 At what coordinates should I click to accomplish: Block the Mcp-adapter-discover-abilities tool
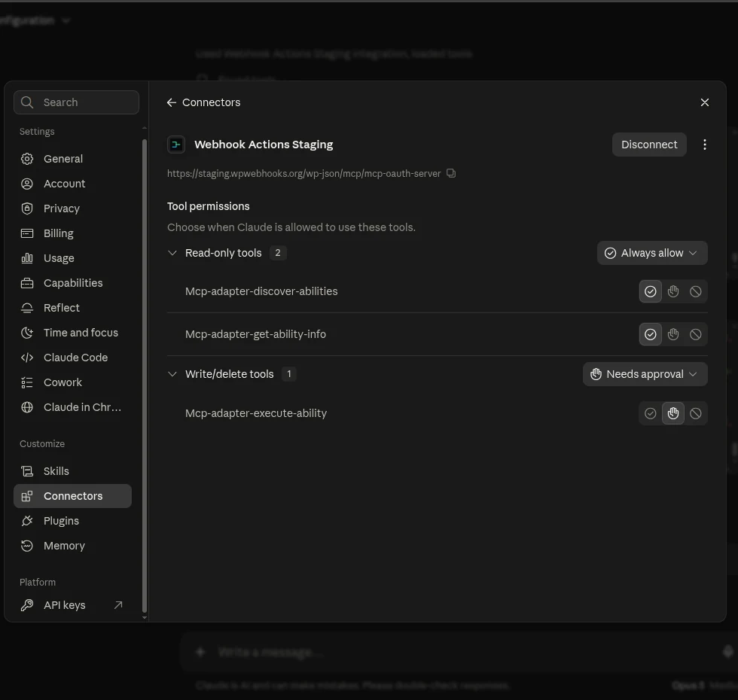[x=695, y=292]
